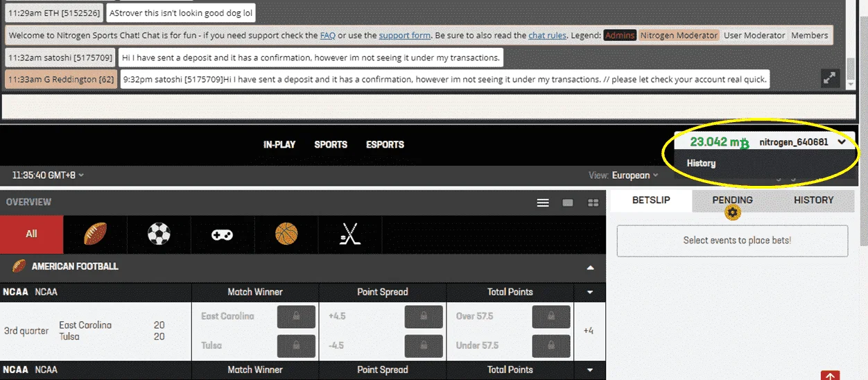This screenshot has width=868, height=380.
Task: Open the IN-PLAY menu
Action: coord(279,145)
